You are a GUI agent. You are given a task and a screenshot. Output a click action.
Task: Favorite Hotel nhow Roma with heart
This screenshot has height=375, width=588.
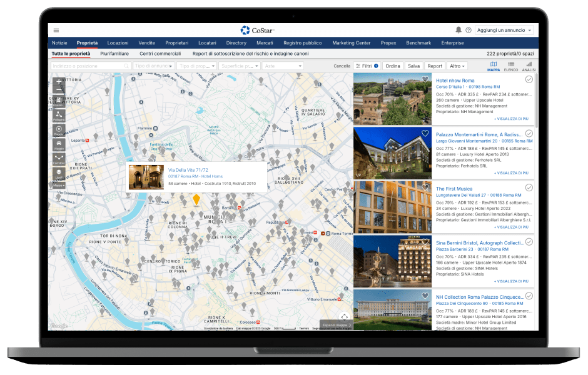(x=425, y=79)
